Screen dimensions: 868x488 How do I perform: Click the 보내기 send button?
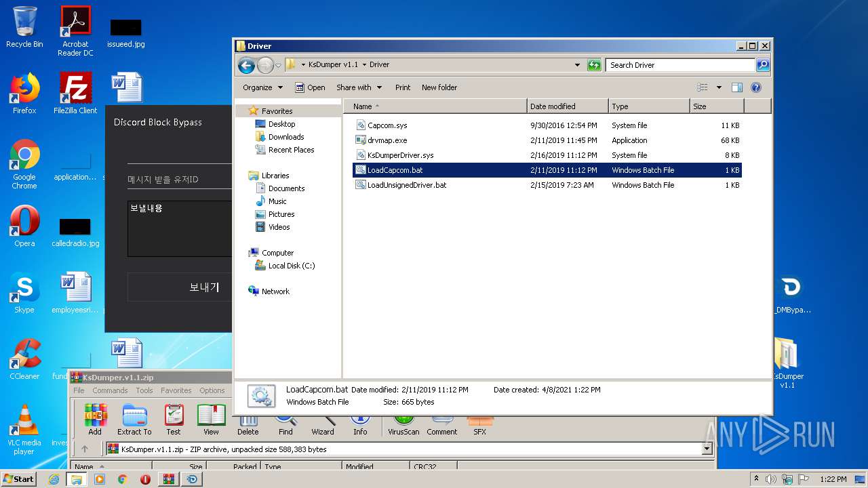pyautogui.click(x=180, y=287)
